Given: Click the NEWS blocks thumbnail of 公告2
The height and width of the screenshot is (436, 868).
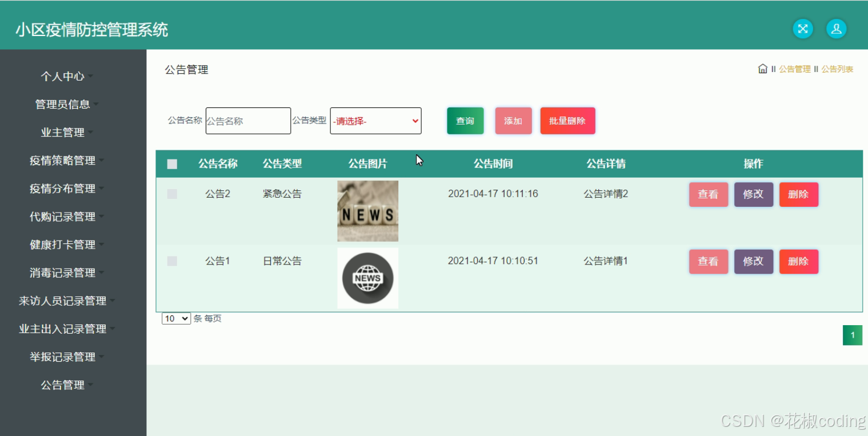Looking at the screenshot, I should (367, 211).
